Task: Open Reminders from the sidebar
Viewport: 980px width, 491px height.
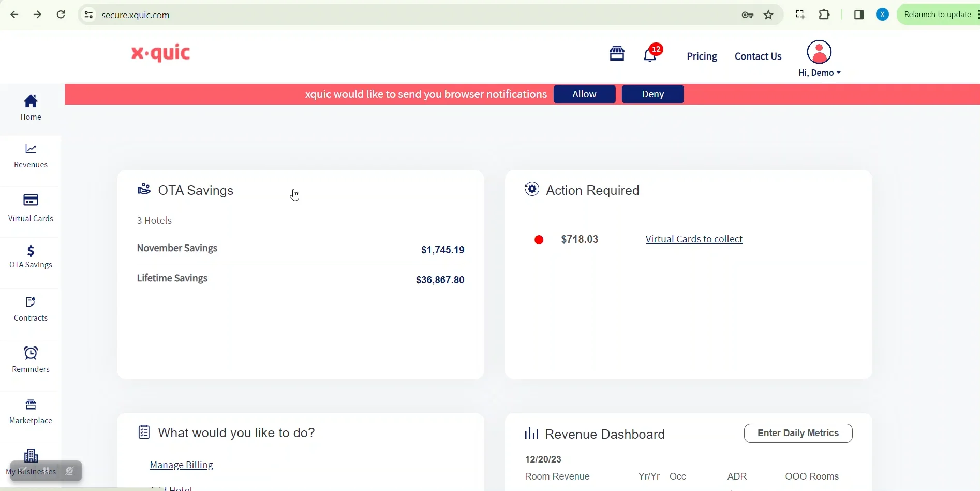Action: click(x=31, y=360)
